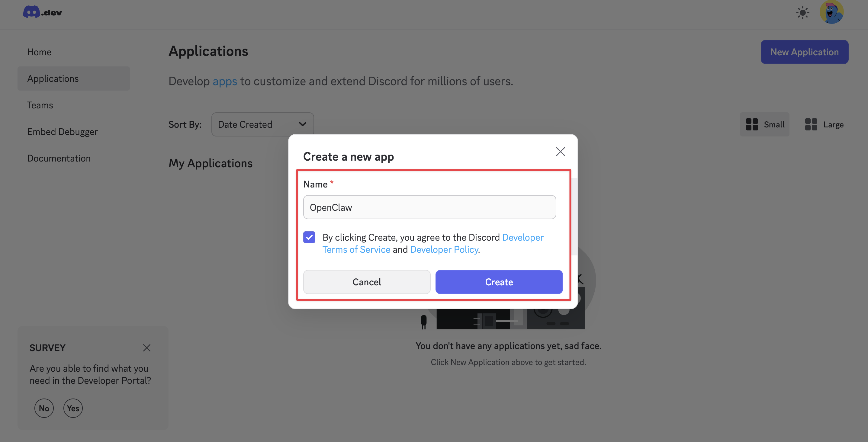Answer No to the survey
Screen dimensions: 868x442
tap(44, 408)
